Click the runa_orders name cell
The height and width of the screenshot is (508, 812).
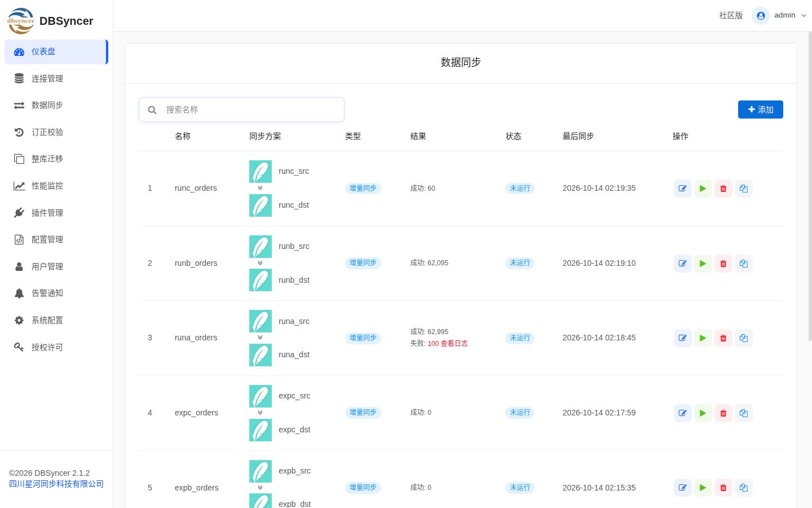tap(196, 338)
